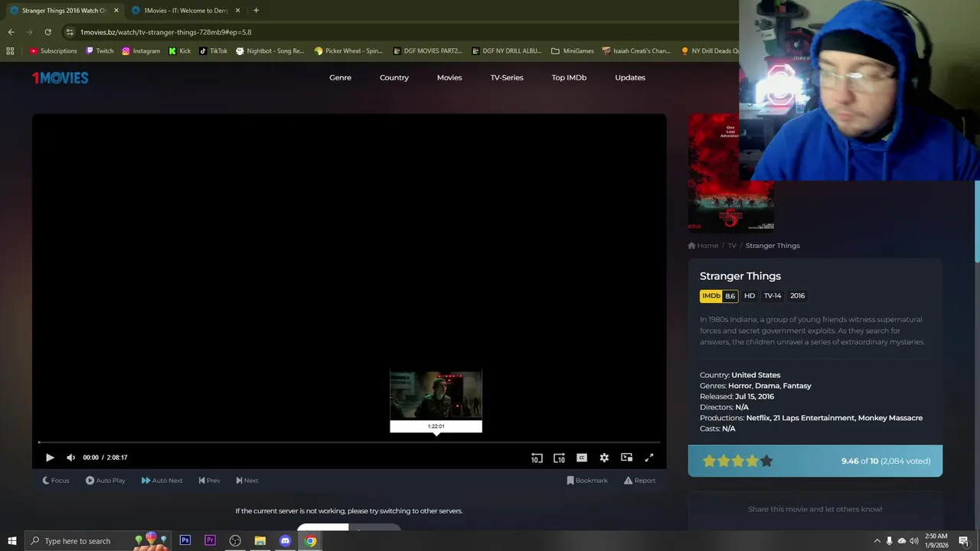The image size is (980, 551).
Task: Open the Kick bookmark
Action: pos(180,51)
